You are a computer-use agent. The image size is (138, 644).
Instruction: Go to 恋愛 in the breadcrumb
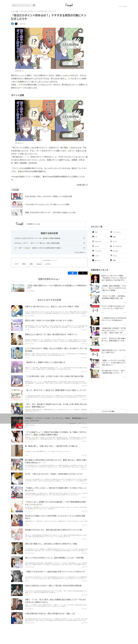(17, 11)
